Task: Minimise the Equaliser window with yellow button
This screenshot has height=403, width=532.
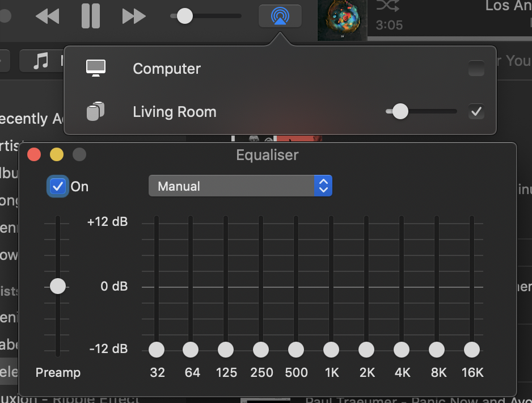Action: pyautogui.click(x=57, y=154)
